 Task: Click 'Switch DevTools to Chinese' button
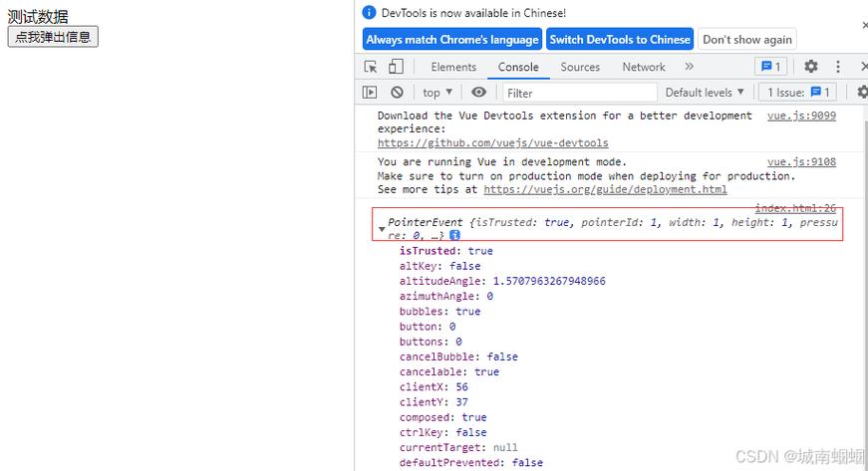tap(620, 40)
